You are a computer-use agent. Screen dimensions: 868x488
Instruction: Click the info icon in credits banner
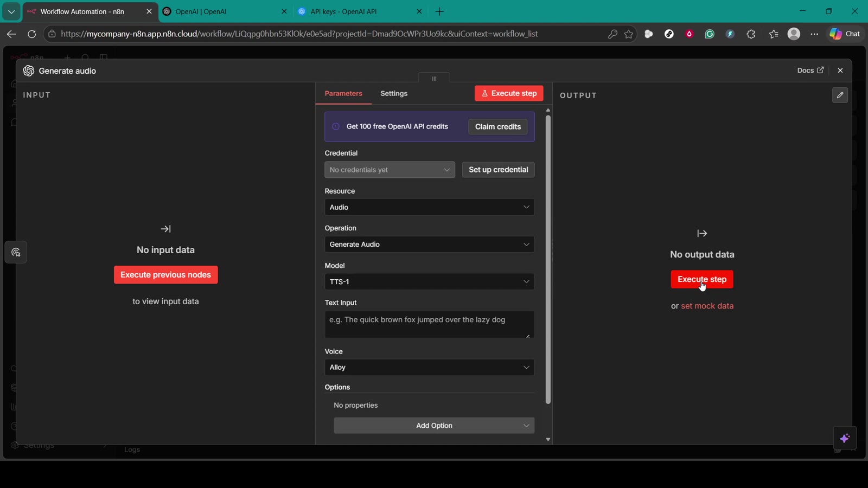point(336,126)
